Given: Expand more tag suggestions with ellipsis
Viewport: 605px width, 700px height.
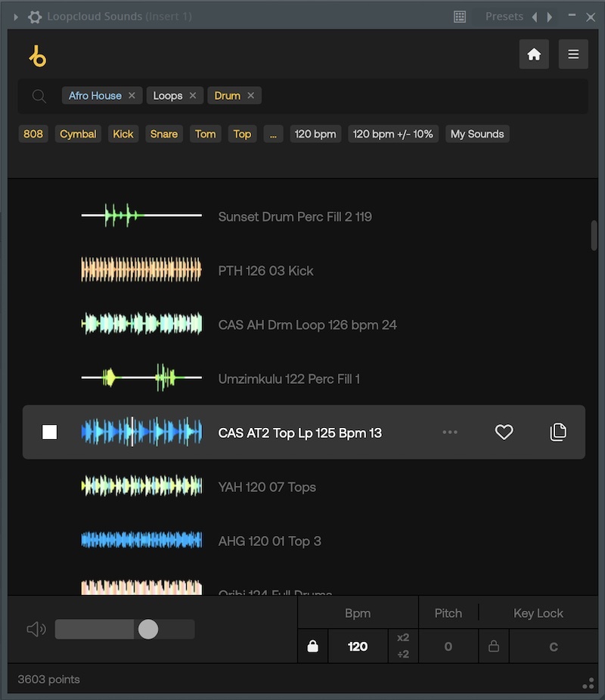Looking at the screenshot, I should [272, 135].
